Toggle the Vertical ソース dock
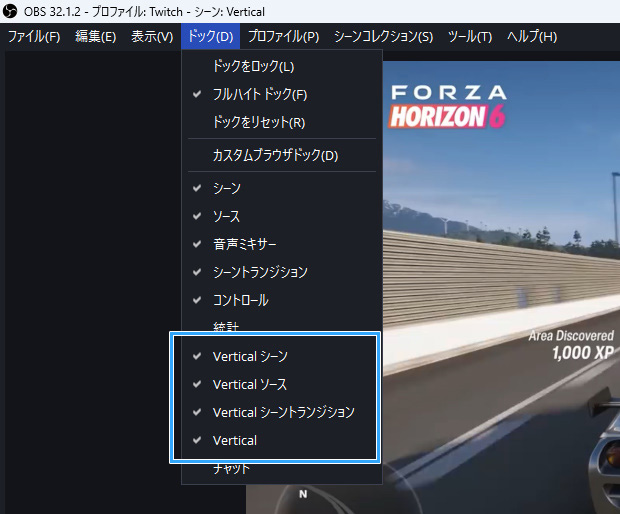The image size is (620, 514). point(282,384)
